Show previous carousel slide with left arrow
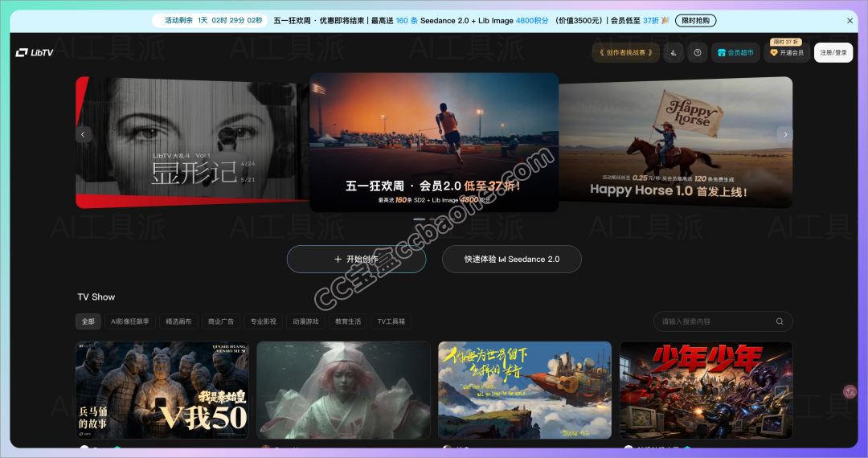 pos(83,134)
